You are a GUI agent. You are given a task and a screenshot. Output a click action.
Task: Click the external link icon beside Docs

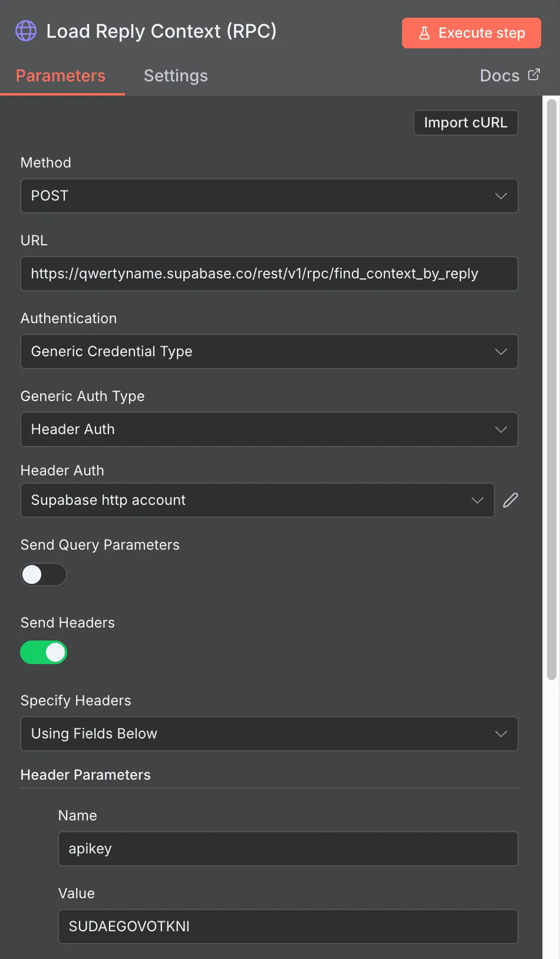click(x=534, y=75)
